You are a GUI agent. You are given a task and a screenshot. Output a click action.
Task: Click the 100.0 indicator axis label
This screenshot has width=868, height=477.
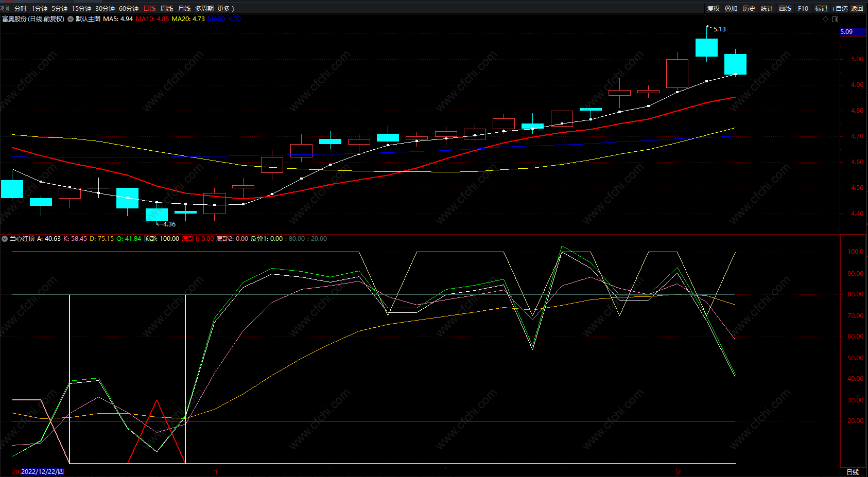click(856, 252)
